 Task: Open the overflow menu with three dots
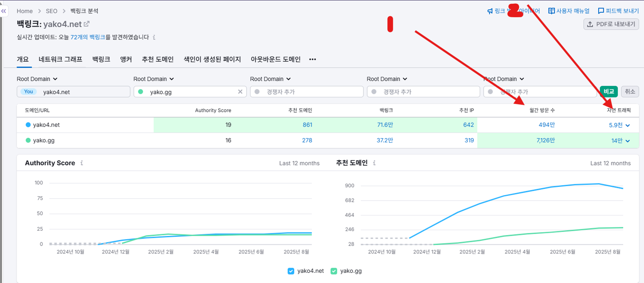click(312, 59)
